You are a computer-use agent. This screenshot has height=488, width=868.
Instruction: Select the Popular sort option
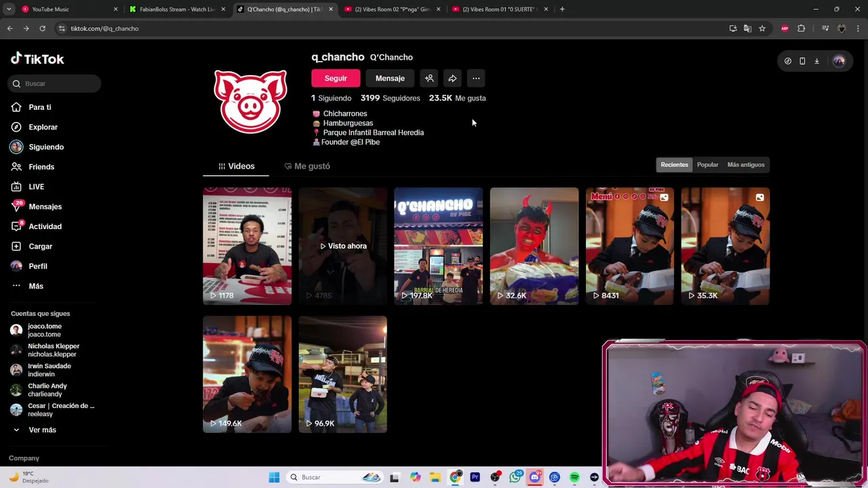(x=707, y=165)
